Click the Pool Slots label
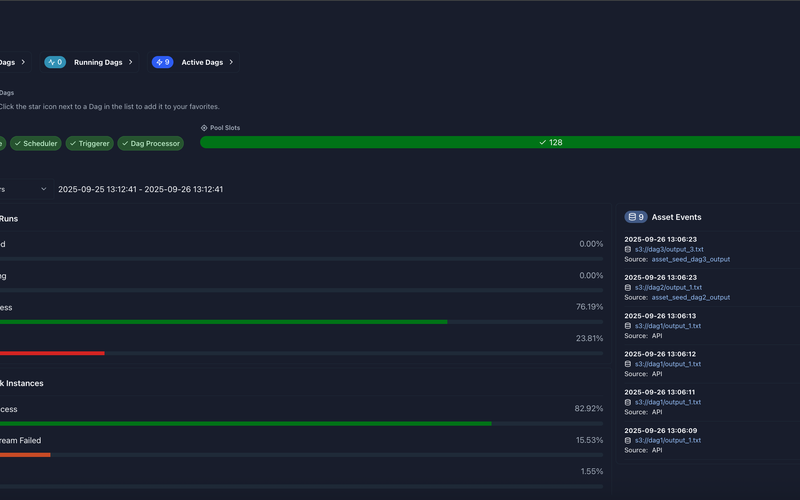This screenshot has width=800, height=500. point(225,128)
